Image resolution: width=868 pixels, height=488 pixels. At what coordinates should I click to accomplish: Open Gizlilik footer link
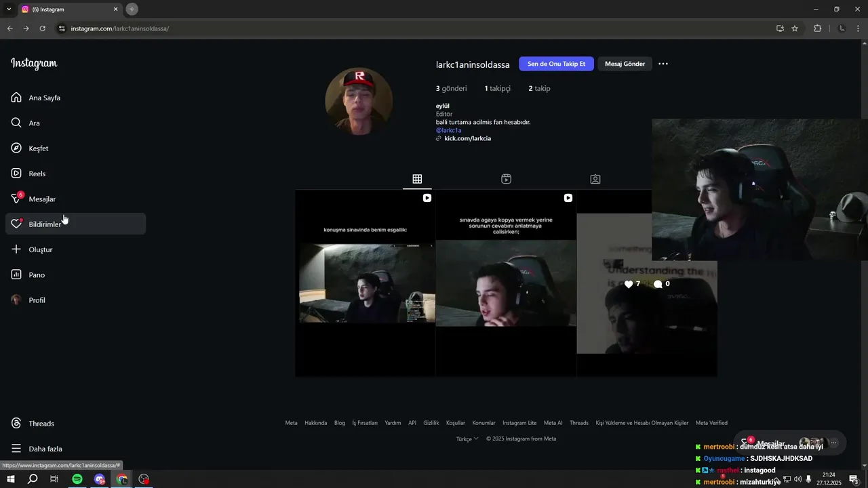[431, 423]
